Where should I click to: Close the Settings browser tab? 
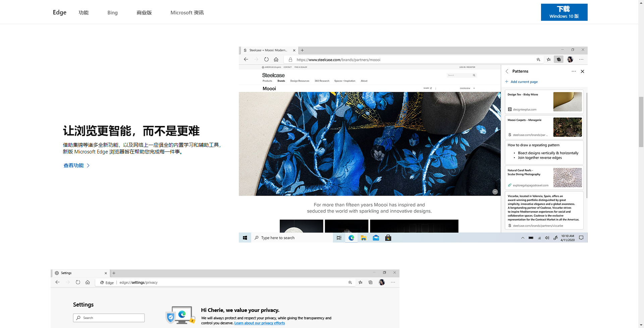pyautogui.click(x=106, y=273)
